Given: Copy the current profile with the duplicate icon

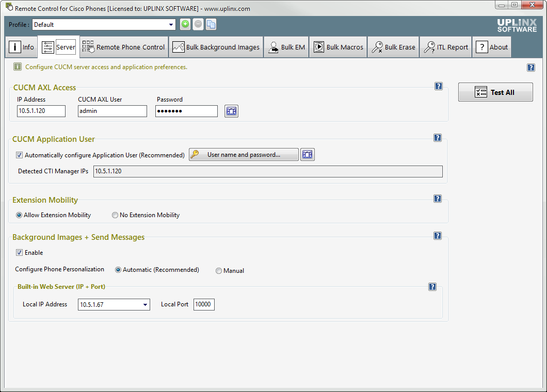Looking at the screenshot, I should 211,24.
